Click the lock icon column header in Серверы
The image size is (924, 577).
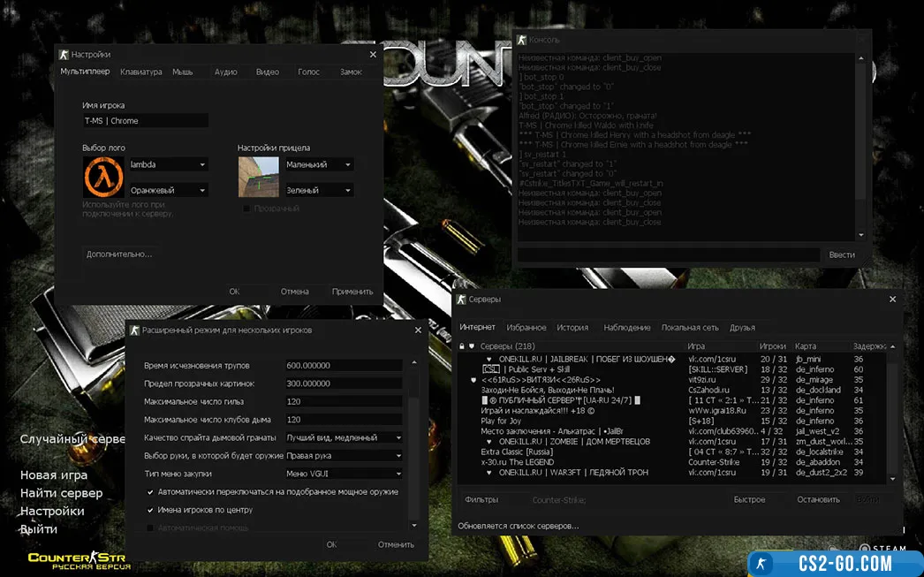[x=461, y=346]
